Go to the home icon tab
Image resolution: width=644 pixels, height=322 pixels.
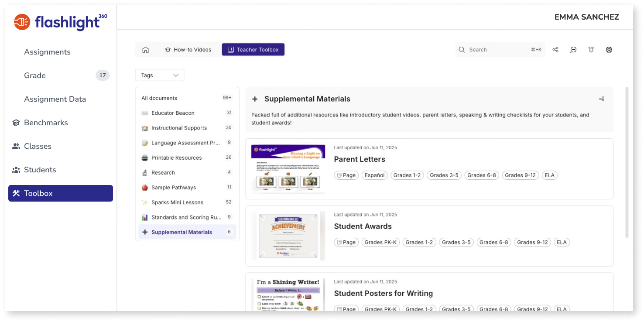click(x=146, y=50)
